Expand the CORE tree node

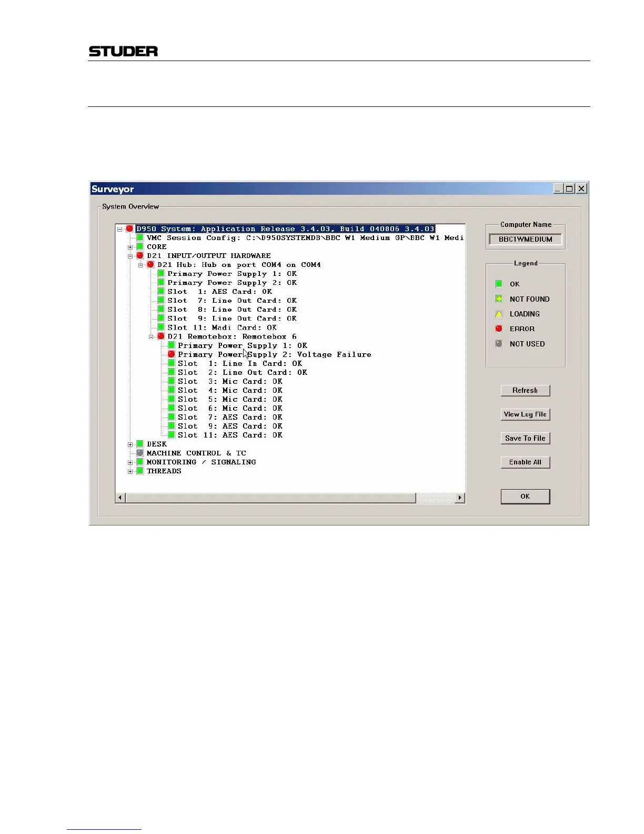130,247
